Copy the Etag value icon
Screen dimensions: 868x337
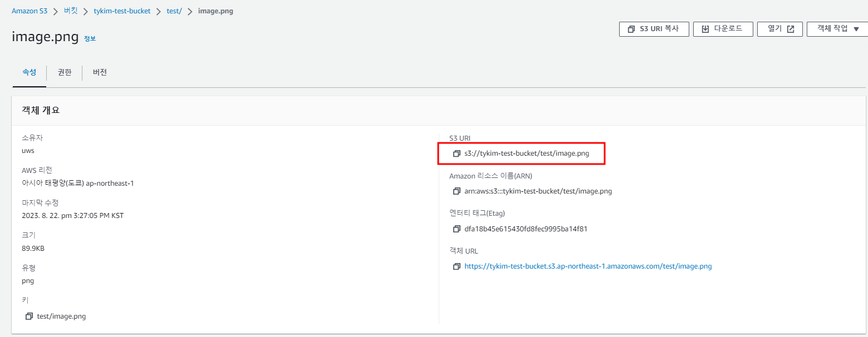tap(457, 229)
